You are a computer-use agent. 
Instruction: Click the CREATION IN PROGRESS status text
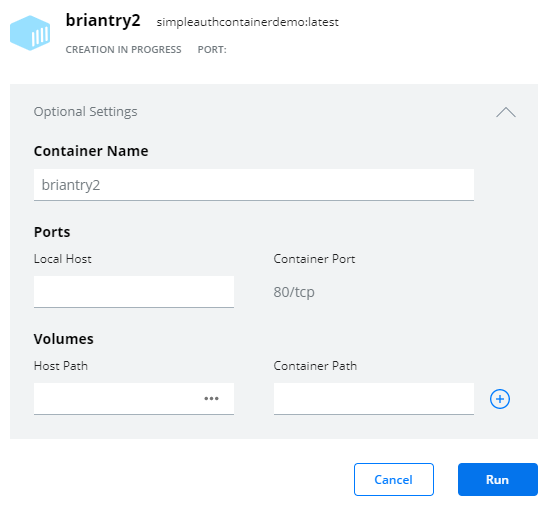point(123,50)
